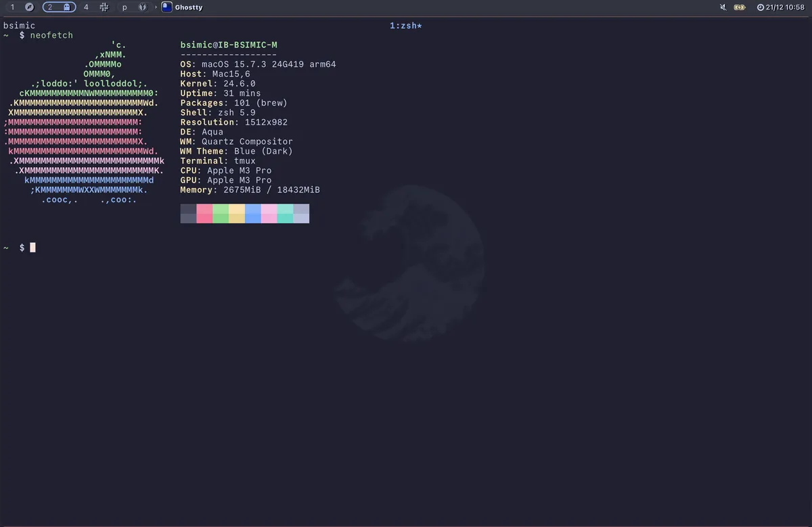Click the Apple logo ASCII art
The height and width of the screenshot is (527, 812).
(x=84, y=122)
